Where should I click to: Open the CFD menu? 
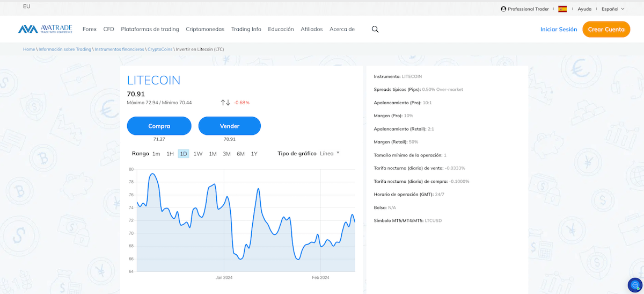(x=109, y=30)
